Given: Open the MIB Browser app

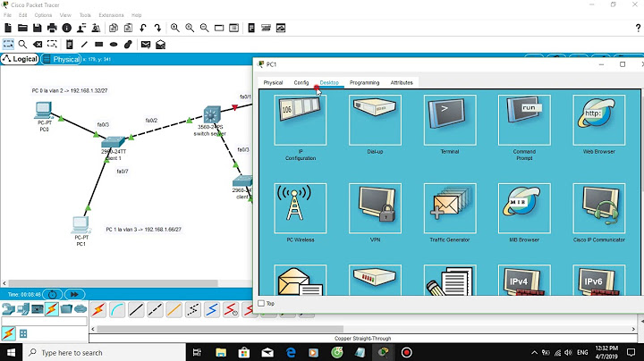Looking at the screenshot, I should tap(524, 208).
